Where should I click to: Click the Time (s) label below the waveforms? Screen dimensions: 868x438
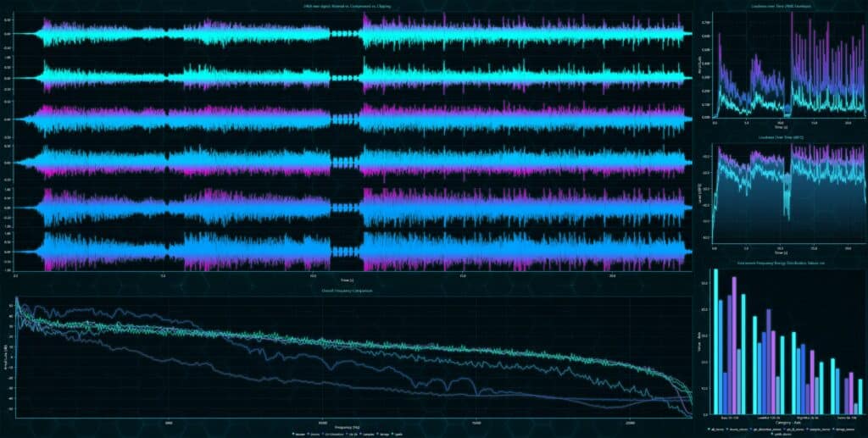(x=348, y=280)
